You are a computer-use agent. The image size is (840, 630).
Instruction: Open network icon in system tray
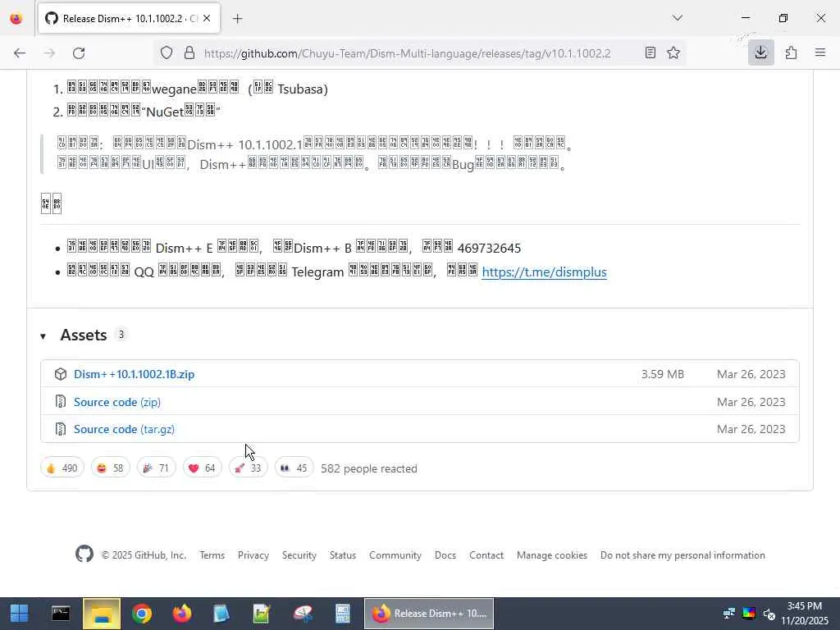728,614
